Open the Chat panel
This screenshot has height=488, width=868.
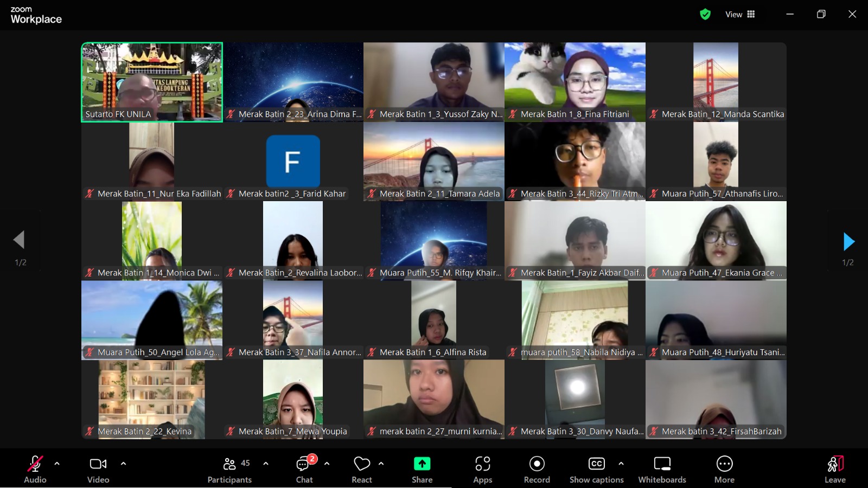pyautogui.click(x=304, y=470)
